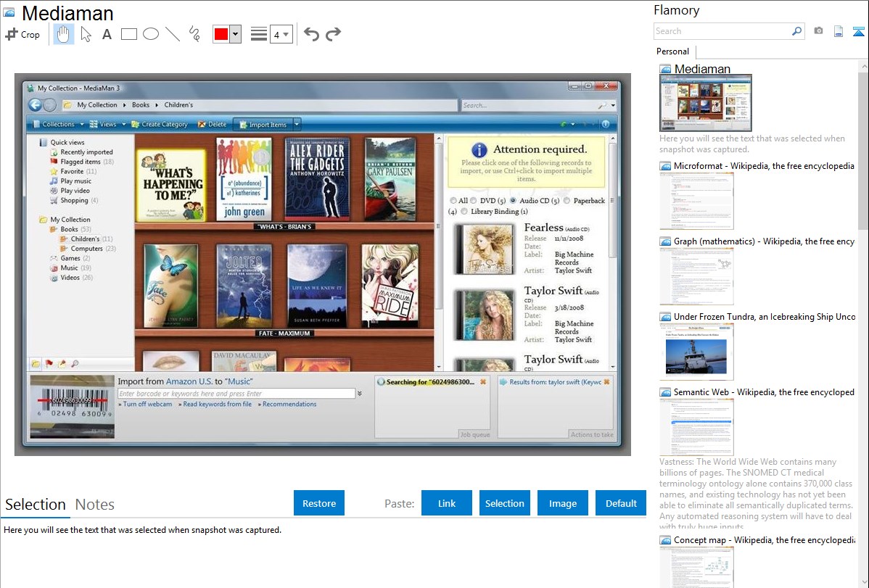
Task: Activate the hand pan tool
Action: pos(63,34)
